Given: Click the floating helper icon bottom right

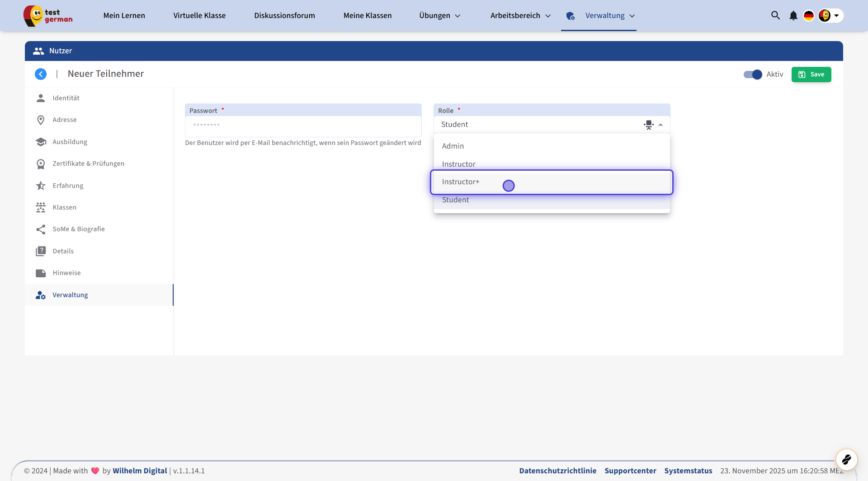Looking at the screenshot, I should pos(846,460).
